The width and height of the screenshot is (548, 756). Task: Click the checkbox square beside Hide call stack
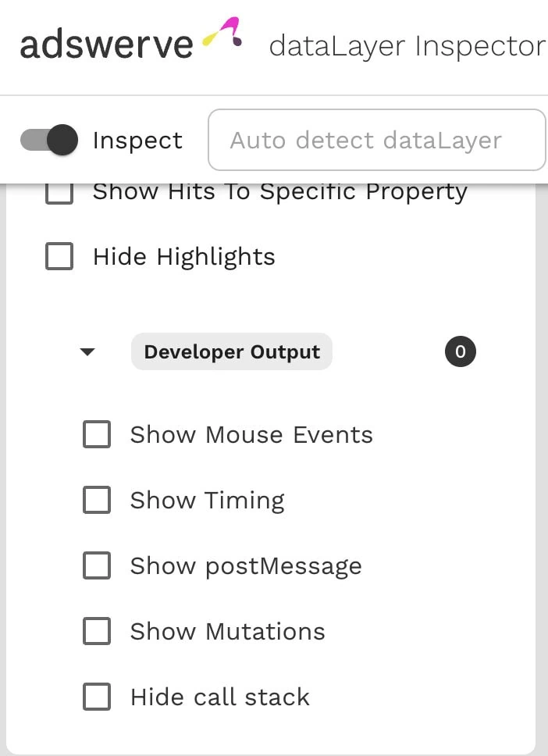point(96,697)
